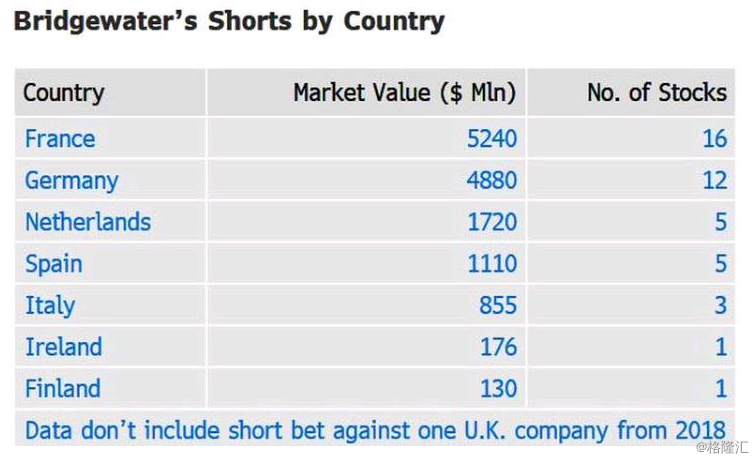Click Ireland market value 176

point(497,347)
